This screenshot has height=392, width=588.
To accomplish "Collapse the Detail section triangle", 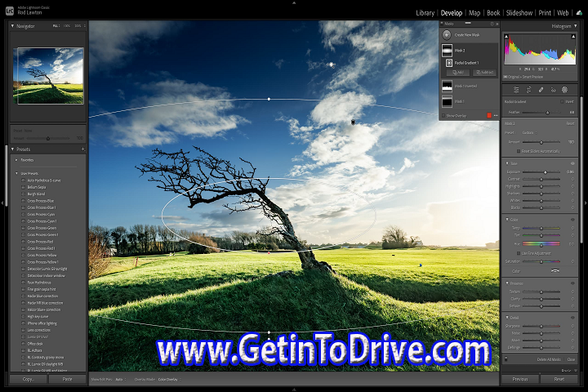I will pyautogui.click(x=507, y=318).
